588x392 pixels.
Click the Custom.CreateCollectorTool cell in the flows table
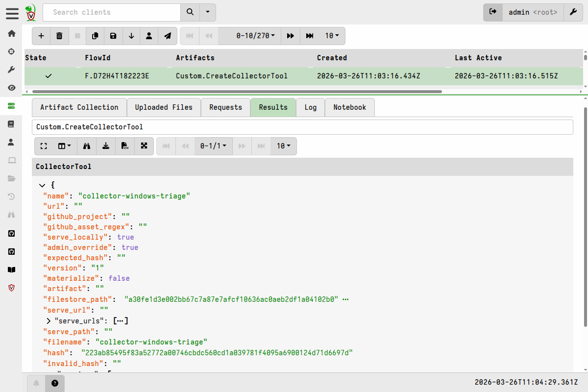232,76
